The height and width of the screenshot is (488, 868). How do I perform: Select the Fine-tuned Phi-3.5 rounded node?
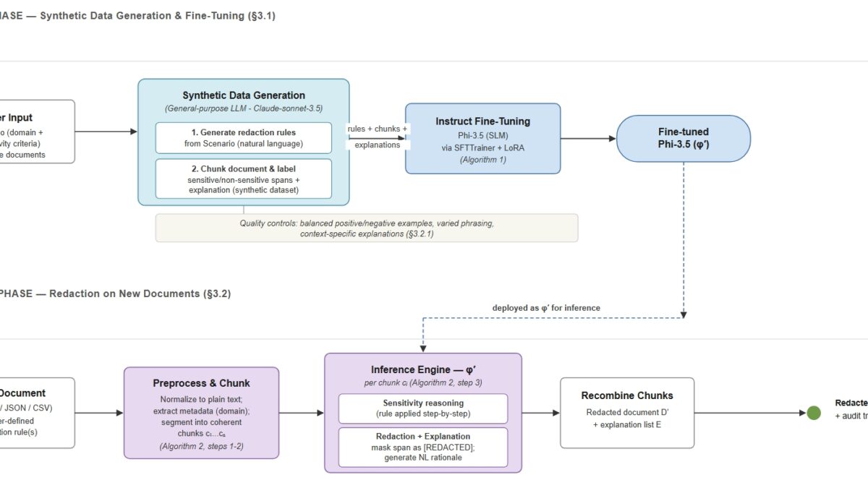click(x=684, y=138)
